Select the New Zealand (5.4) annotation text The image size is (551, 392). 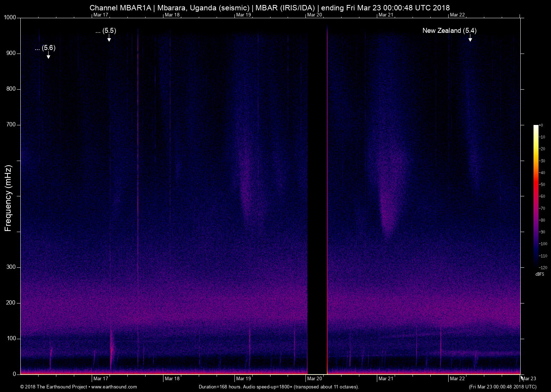pos(449,31)
